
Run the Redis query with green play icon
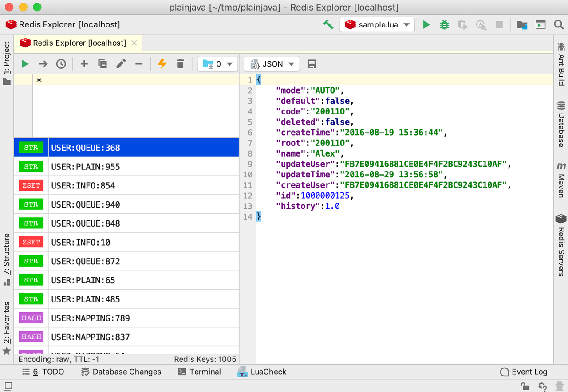[25, 64]
